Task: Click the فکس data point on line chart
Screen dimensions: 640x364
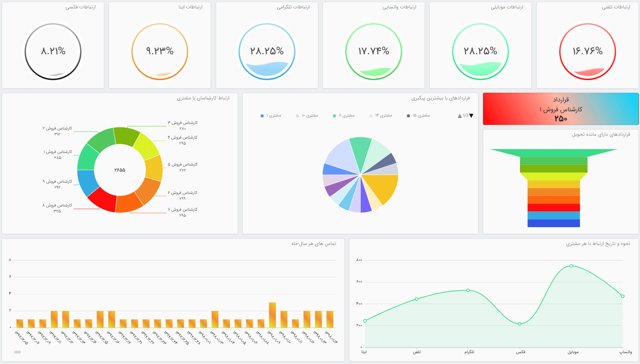Action: coord(520,324)
